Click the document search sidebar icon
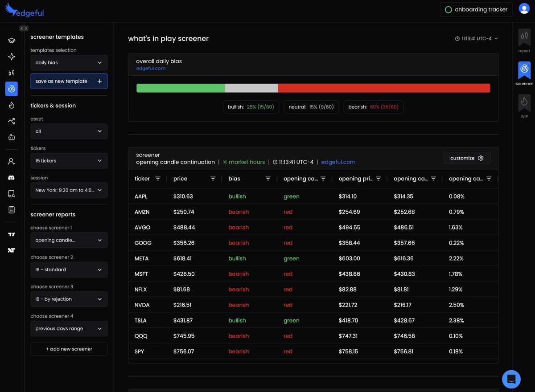The height and width of the screenshot is (392, 535). 12,194
